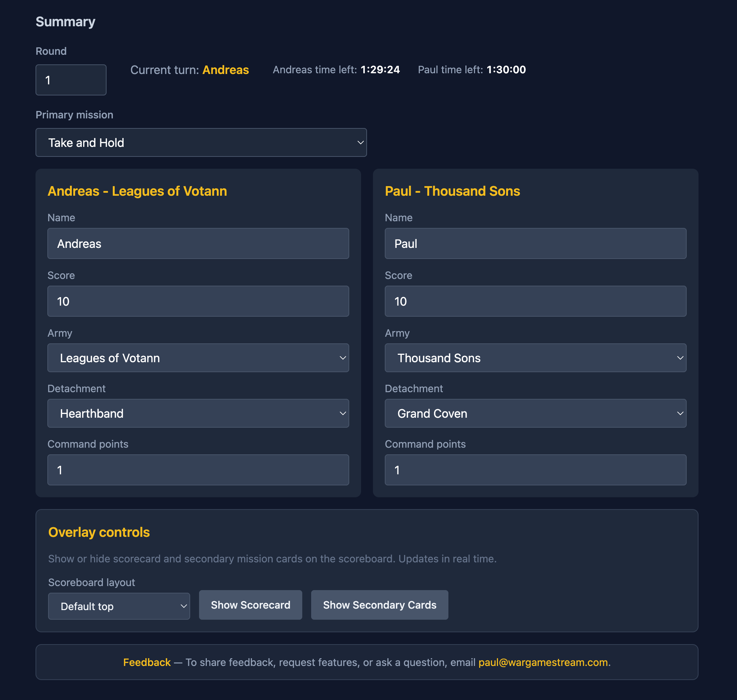Image resolution: width=737 pixels, height=700 pixels.
Task: Click Paul's Command points field
Action: coord(535,470)
